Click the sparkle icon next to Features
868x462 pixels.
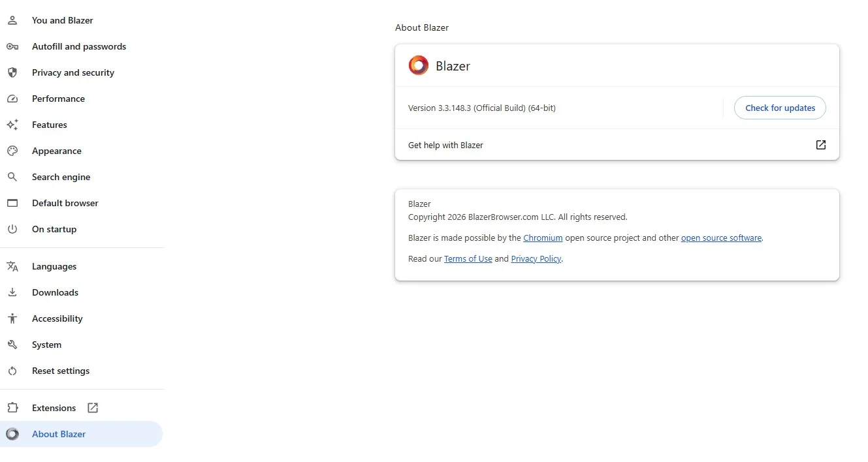(x=12, y=125)
